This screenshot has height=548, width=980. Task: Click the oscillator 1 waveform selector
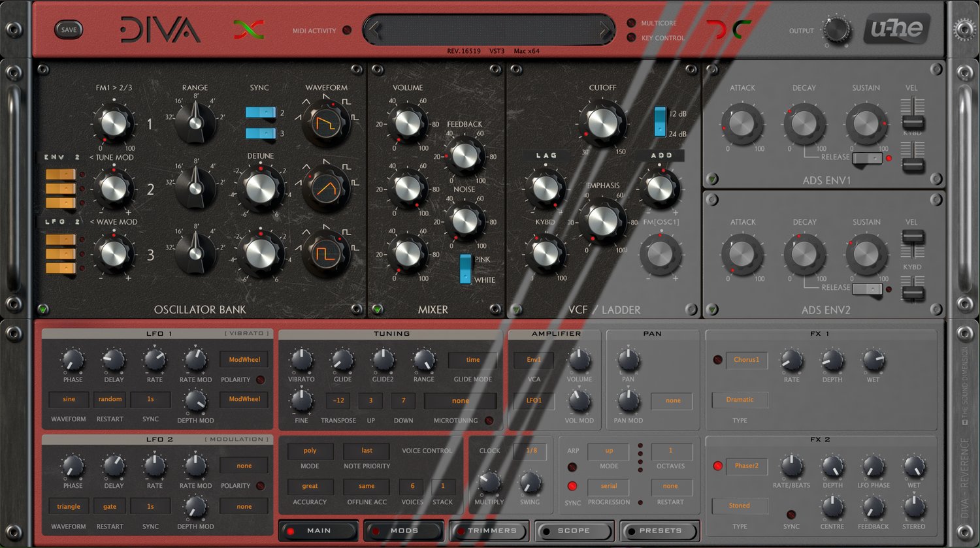click(x=325, y=122)
